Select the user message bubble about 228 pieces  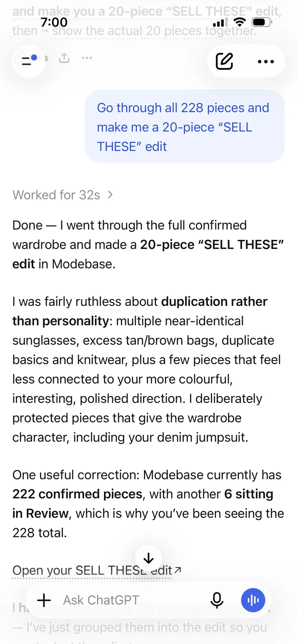[x=185, y=127]
